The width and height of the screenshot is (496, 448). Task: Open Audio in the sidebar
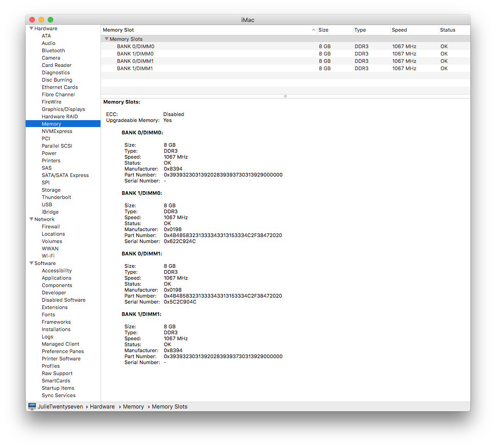click(x=48, y=43)
